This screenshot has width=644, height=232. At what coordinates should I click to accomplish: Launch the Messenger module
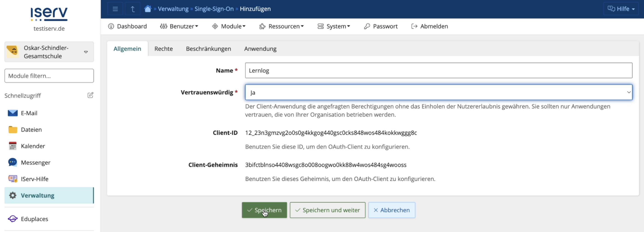click(36, 163)
